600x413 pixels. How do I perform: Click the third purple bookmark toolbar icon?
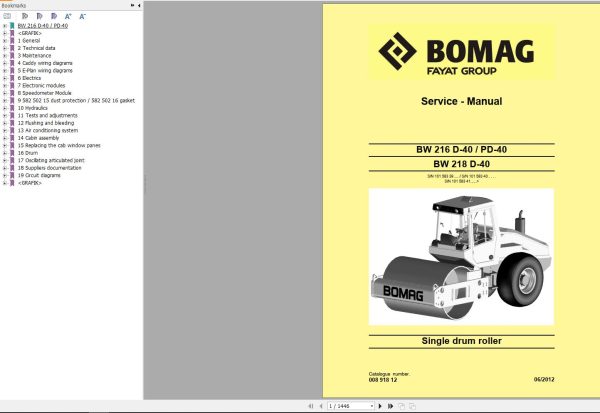pyautogui.click(x=54, y=16)
